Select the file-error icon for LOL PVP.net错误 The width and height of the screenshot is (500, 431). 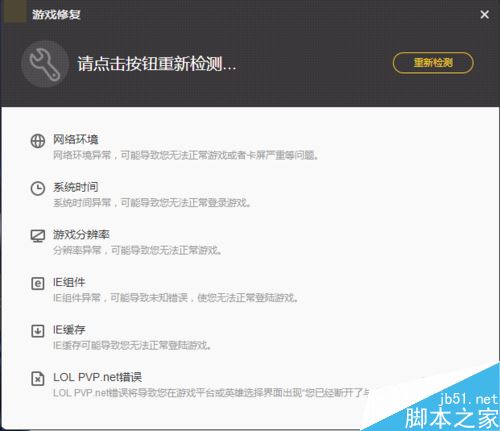coord(38,379)
